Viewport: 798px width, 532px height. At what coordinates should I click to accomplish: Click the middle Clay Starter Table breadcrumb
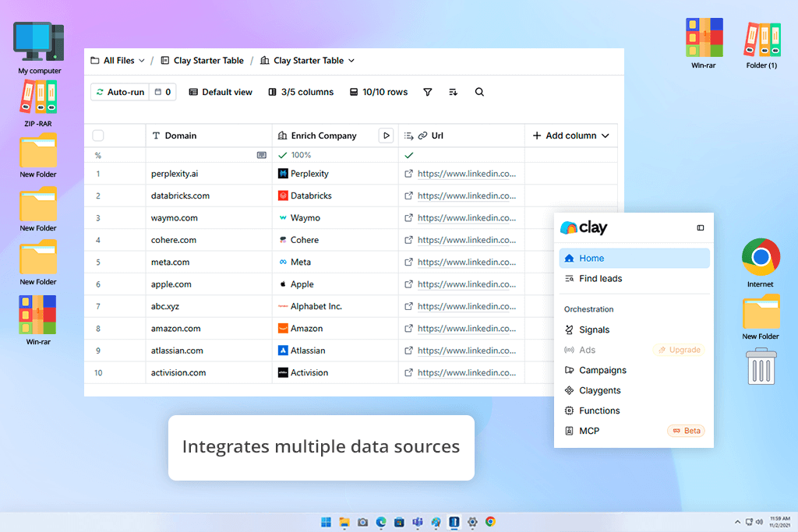pos(203,61)
